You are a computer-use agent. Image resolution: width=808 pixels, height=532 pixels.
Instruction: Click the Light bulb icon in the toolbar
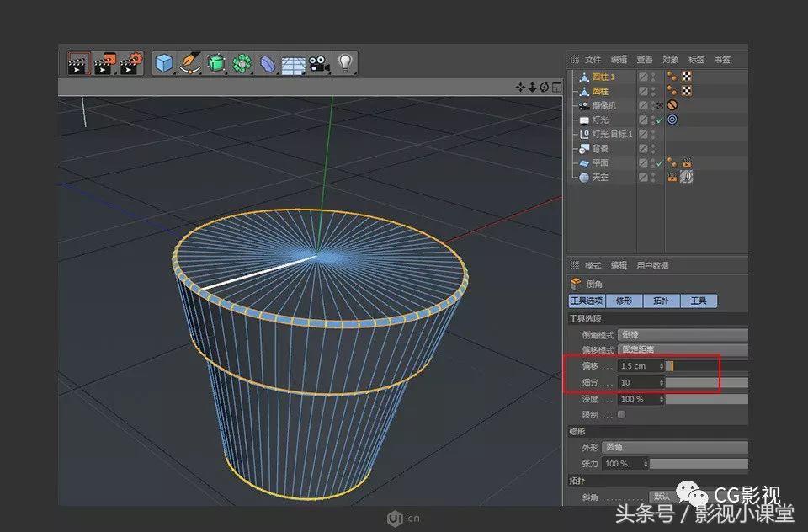[345, 62]
